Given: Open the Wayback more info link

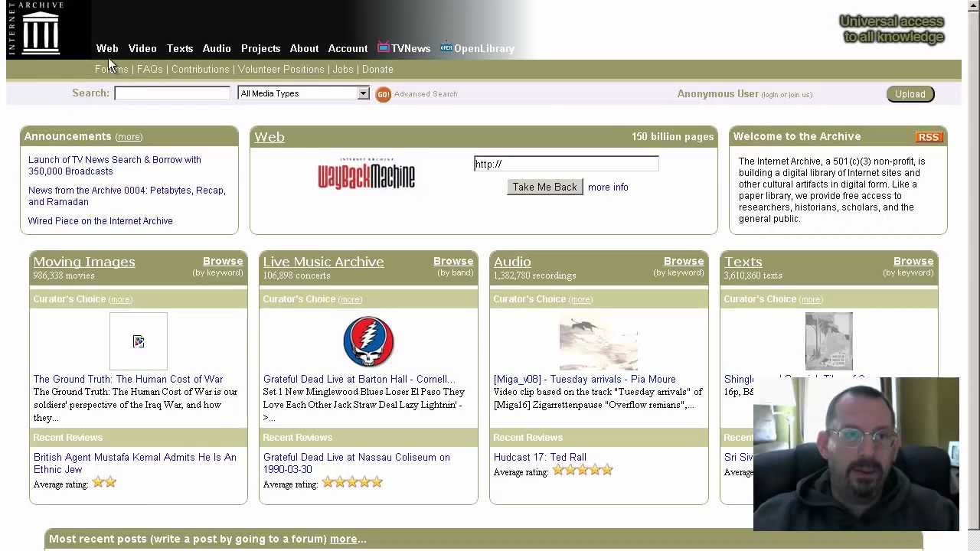Looking at the screenshot, I should [608, 187].
